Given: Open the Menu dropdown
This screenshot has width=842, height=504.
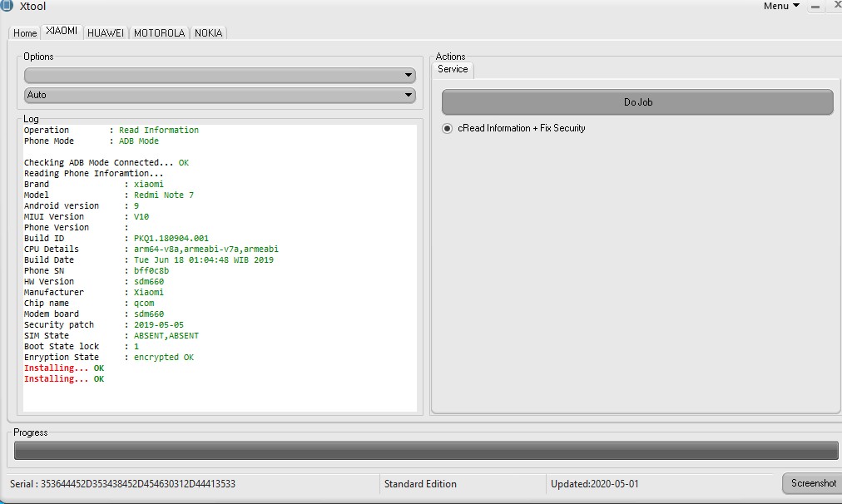Looking at the screenshot, I should pyautogui.click(x=781, y=6).
